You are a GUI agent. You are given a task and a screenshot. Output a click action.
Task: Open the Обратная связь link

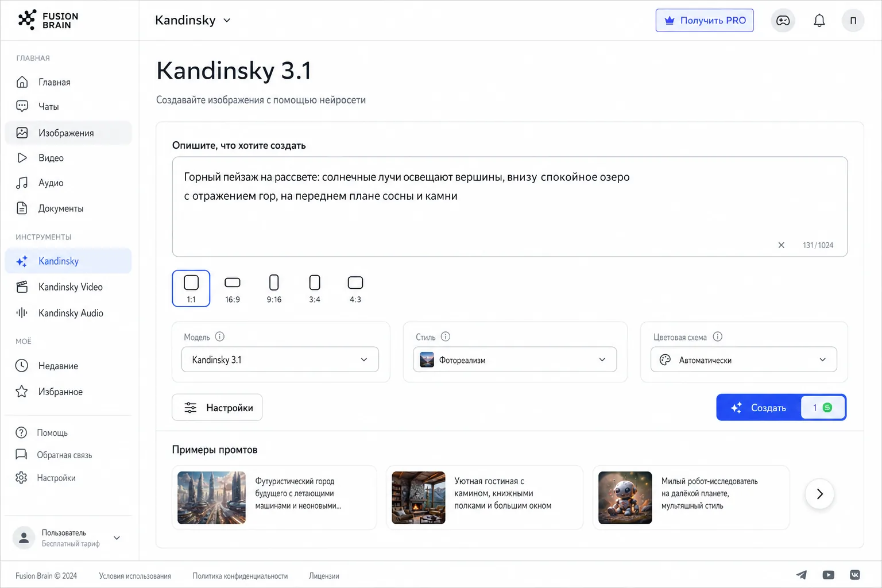click(64, 455)
